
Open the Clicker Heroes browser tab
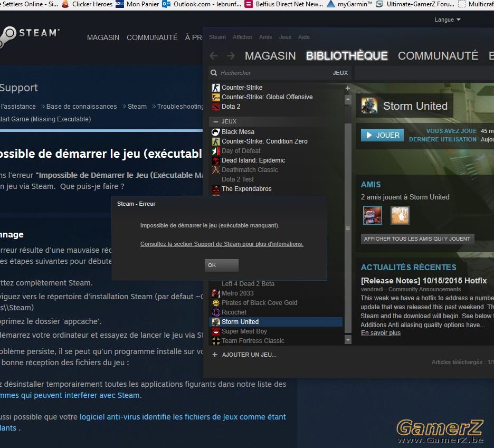point(87,4)
